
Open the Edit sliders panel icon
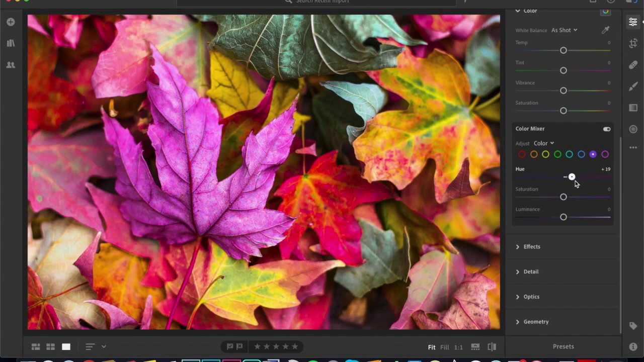[633, 22]
